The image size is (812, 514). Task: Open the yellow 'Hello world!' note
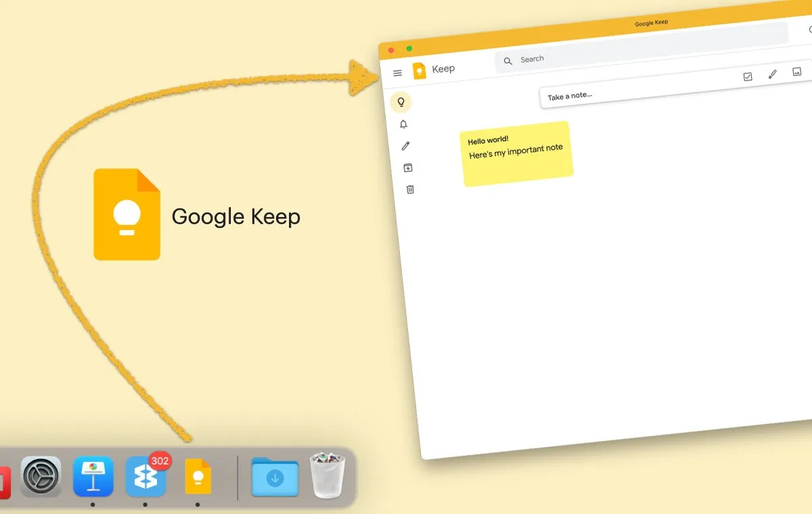tap(517, 154)
